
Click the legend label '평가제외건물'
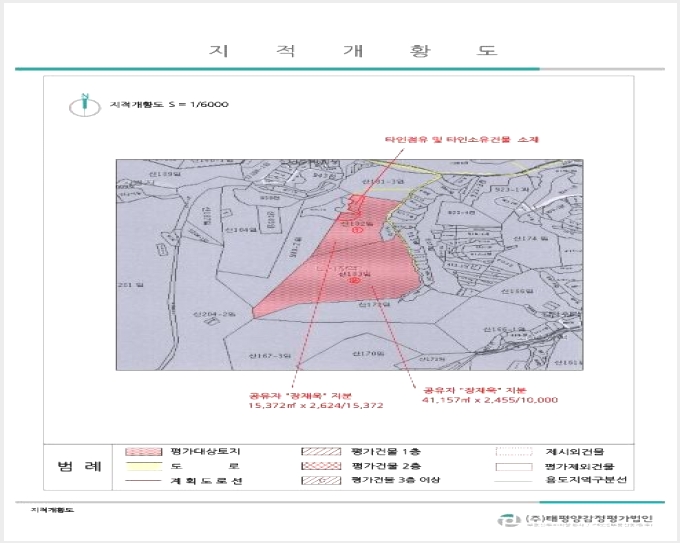[580, 467]
